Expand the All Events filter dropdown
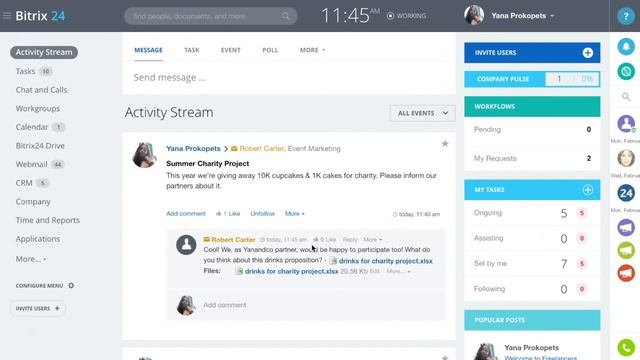Viewport: 640px width, 360px height. (x=422, y=113)
